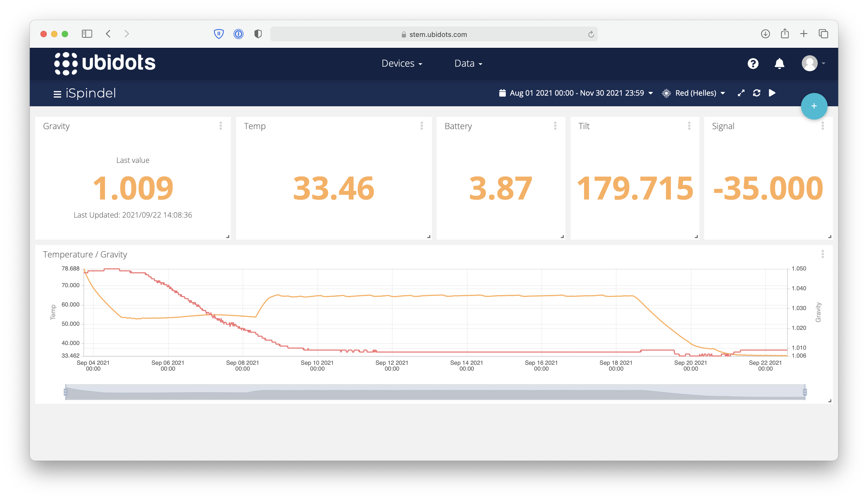Click Temp value 33.46
Image resolution: width=868 pixels, height=500 pixels.
coord(334,188)
